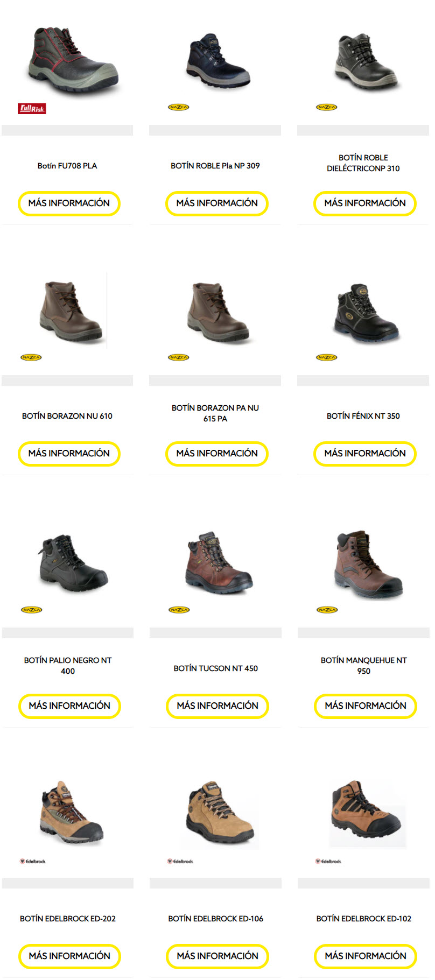Open the Botín FU708 PLA boot image
The width and height of the screenshot is (435, 980).
[x=72, y=59]
